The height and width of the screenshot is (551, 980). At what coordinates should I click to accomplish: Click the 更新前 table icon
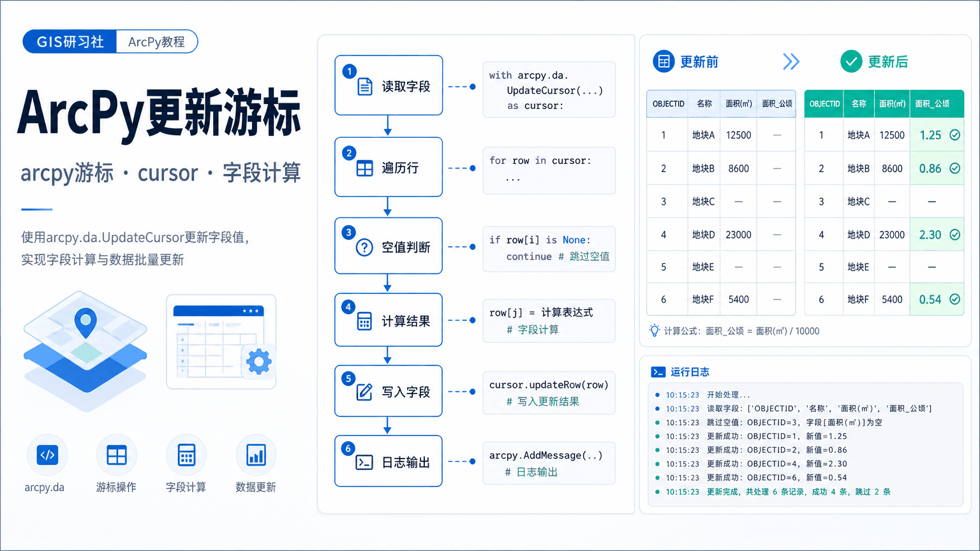coord(664,62)
